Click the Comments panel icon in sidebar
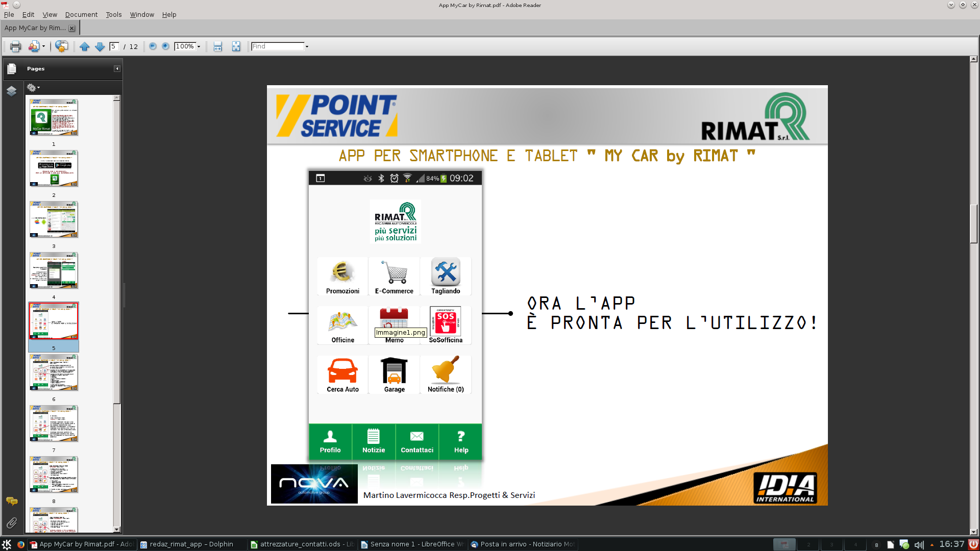980x551 pixels. (x=12, y=501)
